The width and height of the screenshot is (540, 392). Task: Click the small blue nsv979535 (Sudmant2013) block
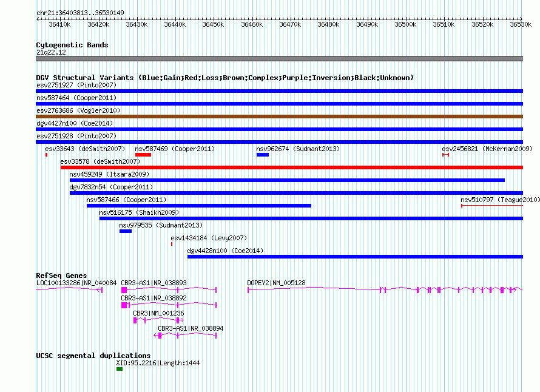click(126, 231)
